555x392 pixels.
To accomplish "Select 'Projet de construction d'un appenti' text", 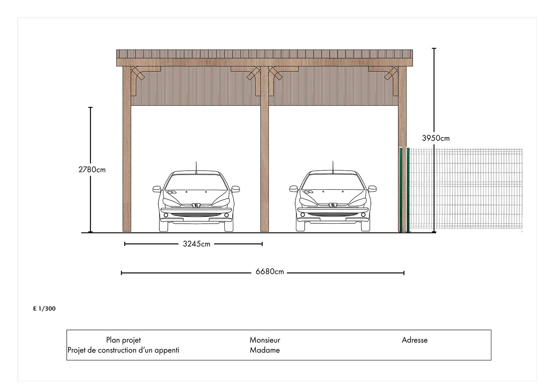I will tap(123, 350).
